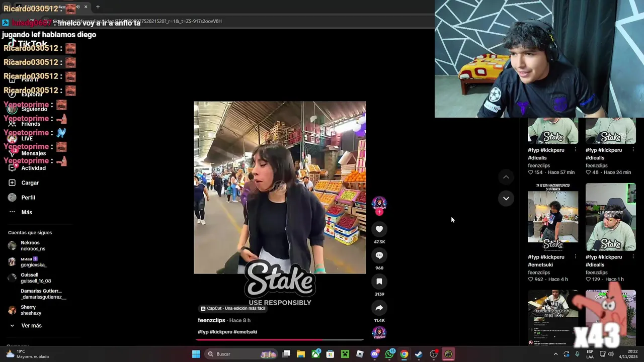Open the #diealis video posted Hace 24 min

(x=611, y=131)
